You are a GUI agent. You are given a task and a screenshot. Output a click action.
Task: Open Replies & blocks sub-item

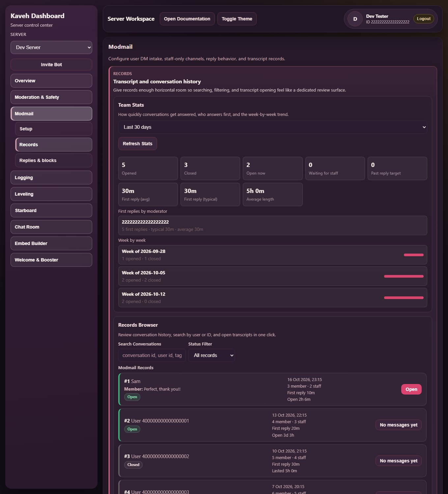click(x=54, y=160)
